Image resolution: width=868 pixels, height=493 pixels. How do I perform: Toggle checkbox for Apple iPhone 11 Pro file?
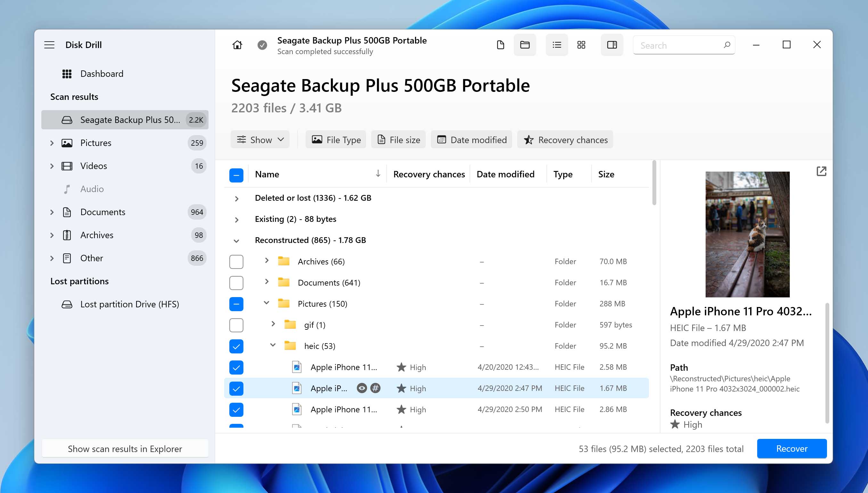coord(236,388)
